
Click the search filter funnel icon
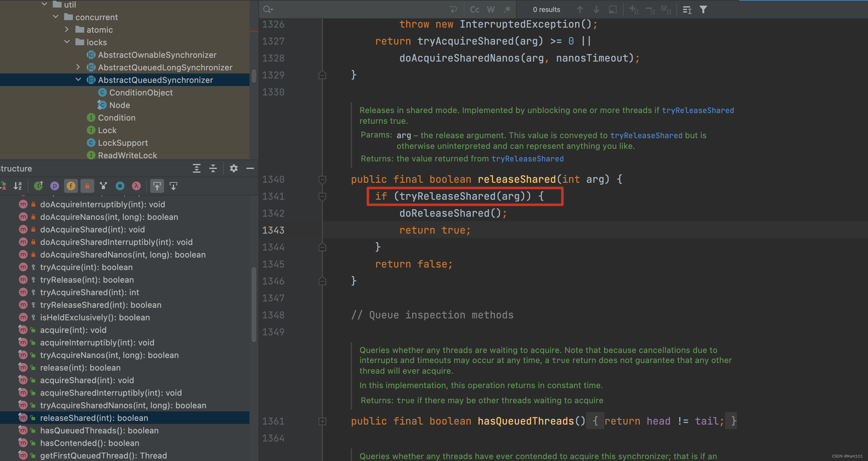(703, 9)
